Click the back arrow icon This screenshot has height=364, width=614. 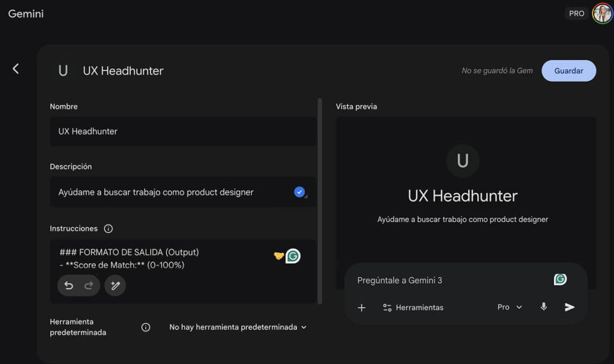click(x=16, y=69)
